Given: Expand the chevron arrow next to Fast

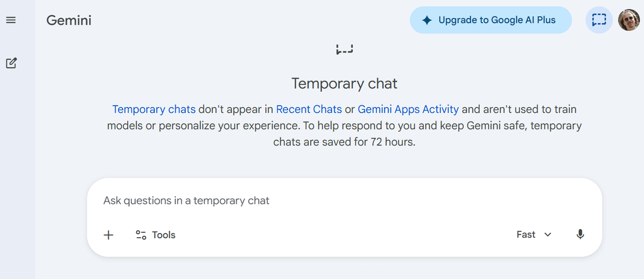Looking at the screenshot, I should pos(548,235).
